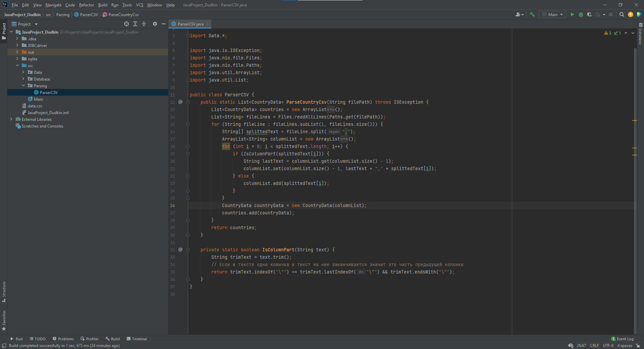Screen dimensions: 644x349
Task: Expand all nodes in Project panel
Action: [x=135, y=24]
